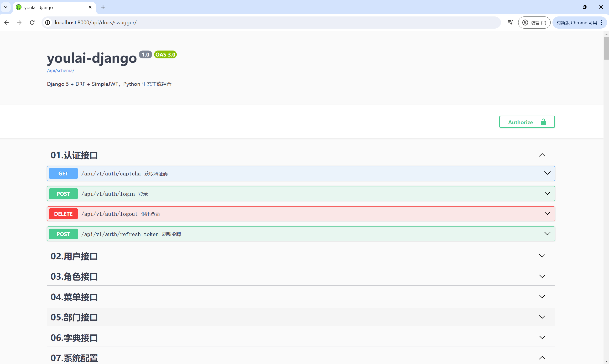
Task: Open the Chrome three-dot menu
Action: click(x=601, y=23)
